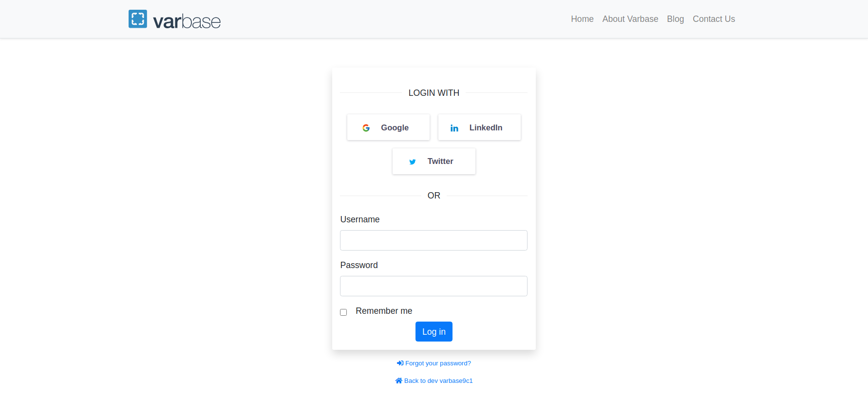
Task: Click the Varbase square logo icon
Action: point(137,19)
